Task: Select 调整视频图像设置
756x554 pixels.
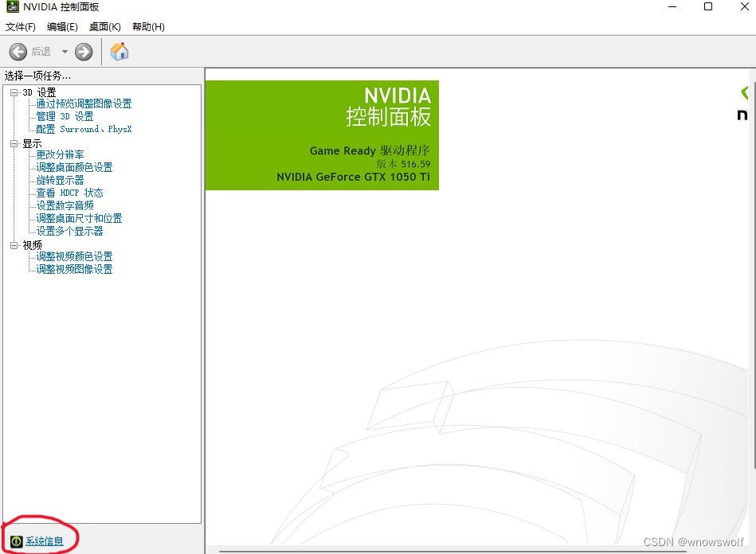Action: pos(74,269)
